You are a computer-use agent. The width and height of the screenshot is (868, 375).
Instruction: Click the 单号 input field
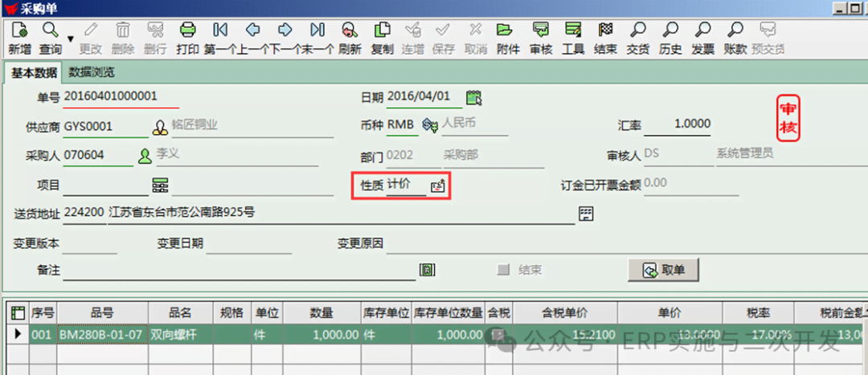[121, 97]
